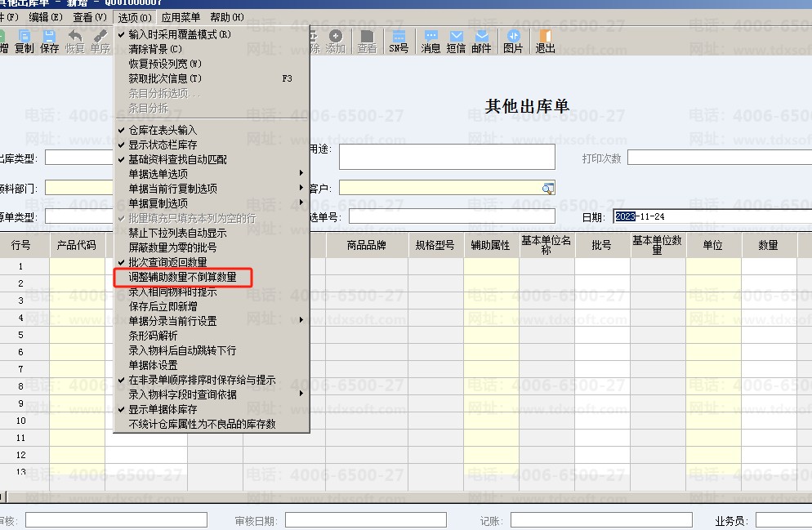
Task: Click the lookup icon in 客户 field
Action: [x=547, y=189]
